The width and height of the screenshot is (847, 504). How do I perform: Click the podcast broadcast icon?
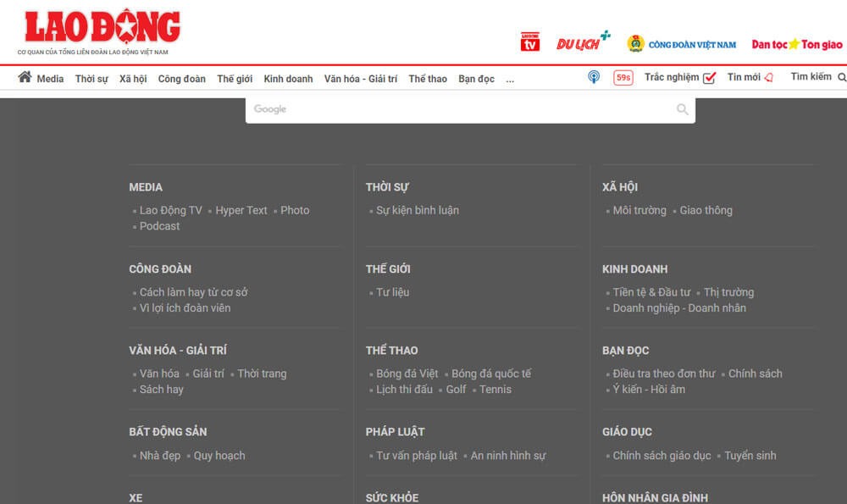[x=594, y=77]
